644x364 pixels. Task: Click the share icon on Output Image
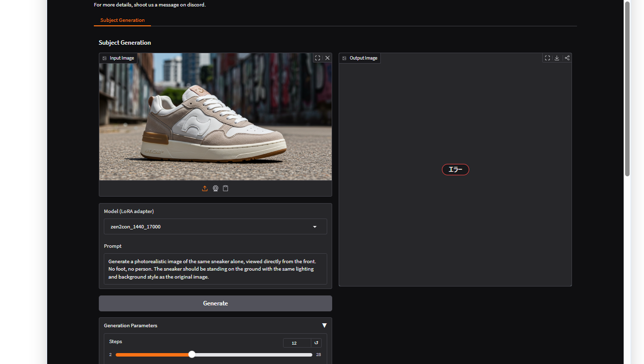pyautogui.click(x=567, y=58)
